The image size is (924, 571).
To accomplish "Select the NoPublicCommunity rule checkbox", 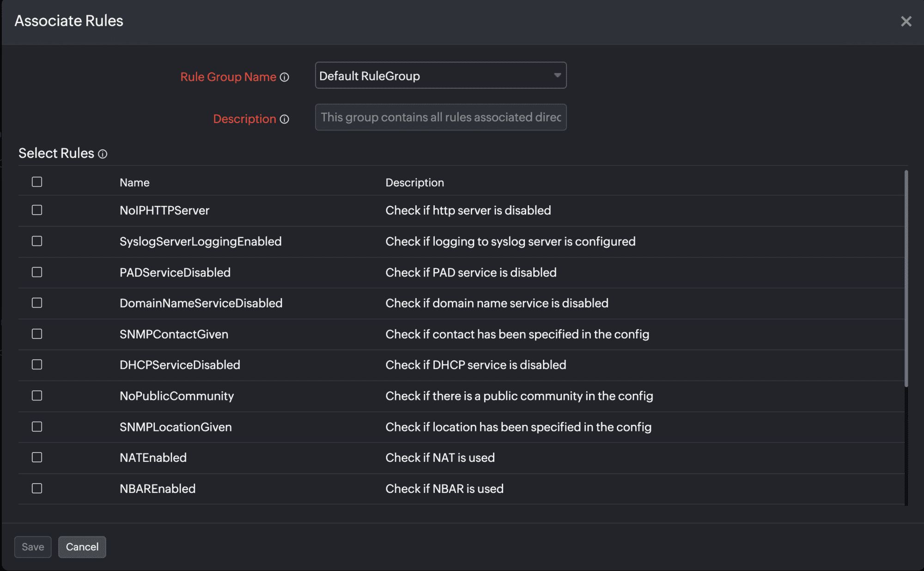I will click(x=37, y=396).
